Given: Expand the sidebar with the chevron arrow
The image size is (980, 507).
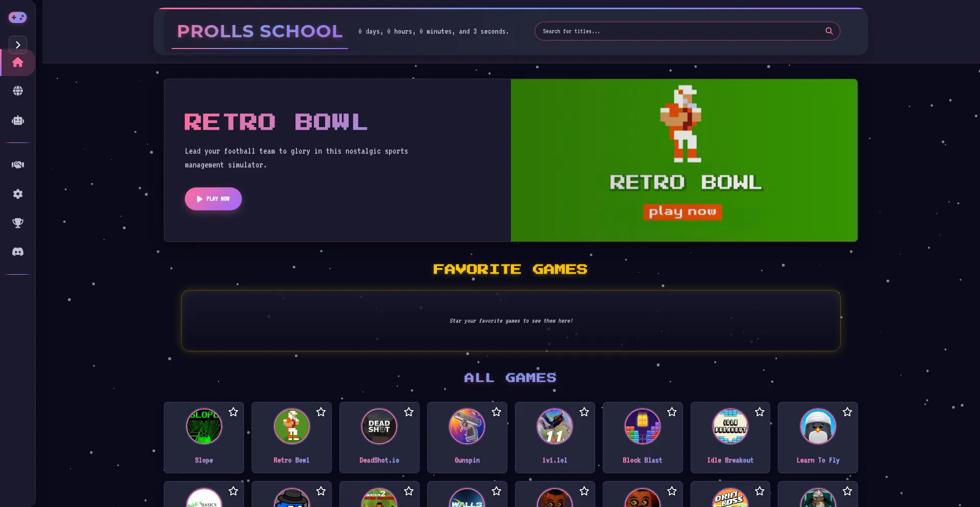Looking at the screenshot, I should coord(18,45).
